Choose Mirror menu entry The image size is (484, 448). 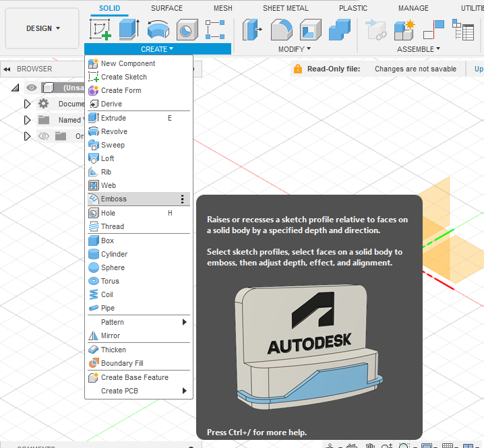139,335
